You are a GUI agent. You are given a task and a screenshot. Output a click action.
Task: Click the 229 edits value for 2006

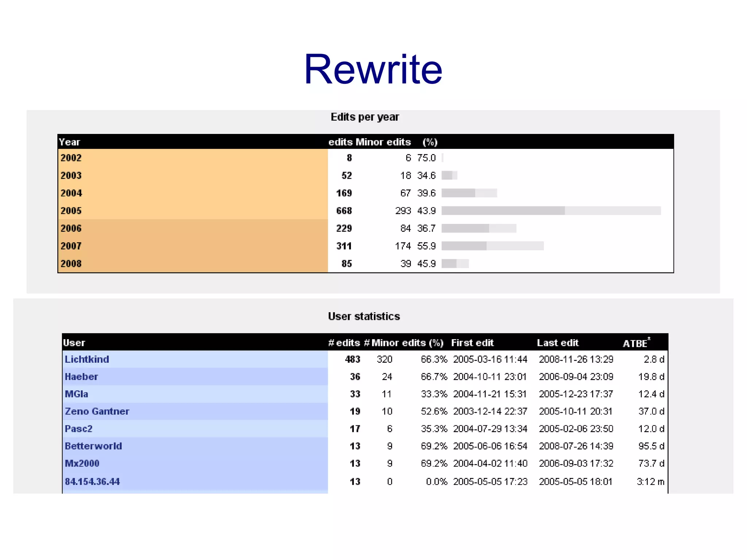point(344,228)
